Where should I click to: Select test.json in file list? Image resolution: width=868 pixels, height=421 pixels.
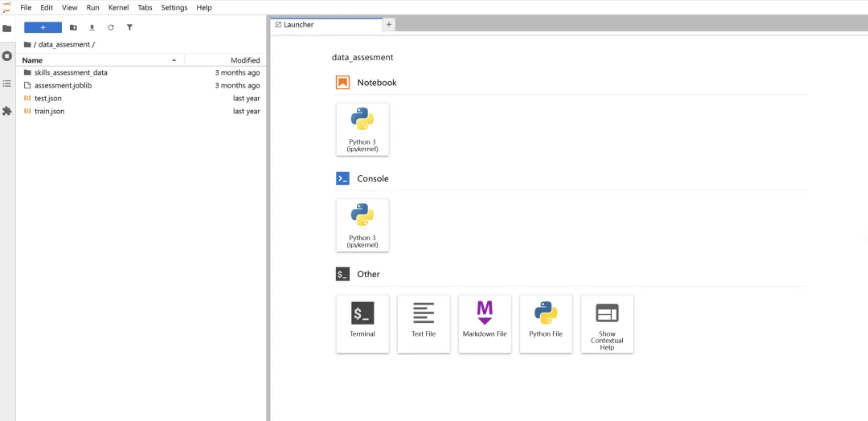[141, 99]
